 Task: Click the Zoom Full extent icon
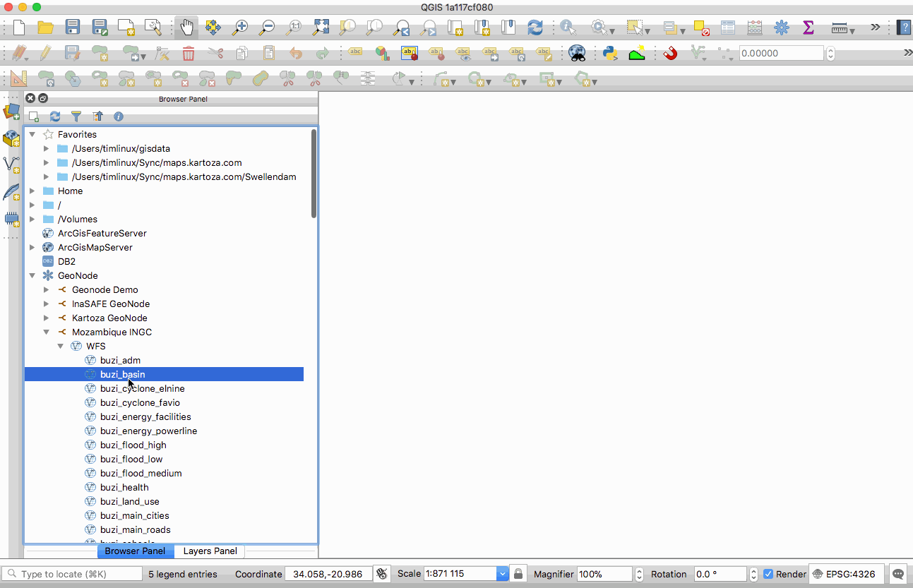[x=321, y=28]
